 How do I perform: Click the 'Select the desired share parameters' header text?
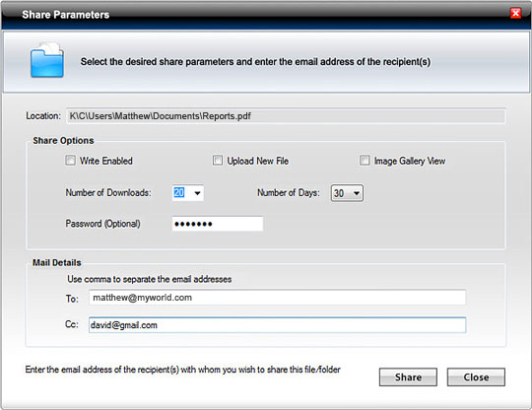pos(255,62)
